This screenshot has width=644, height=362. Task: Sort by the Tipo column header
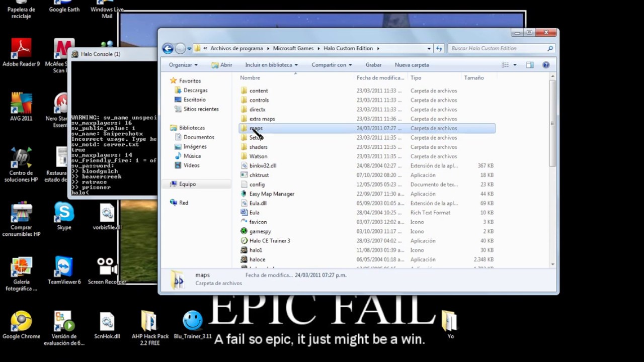[x=434, y=77]
